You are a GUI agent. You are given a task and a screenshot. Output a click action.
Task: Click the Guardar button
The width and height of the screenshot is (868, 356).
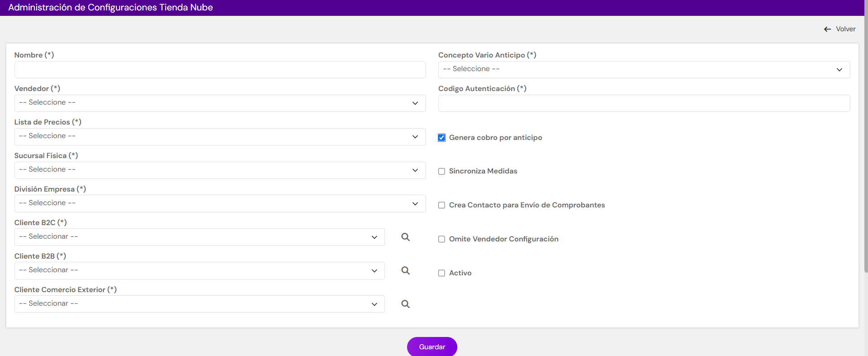coord(432,346)
